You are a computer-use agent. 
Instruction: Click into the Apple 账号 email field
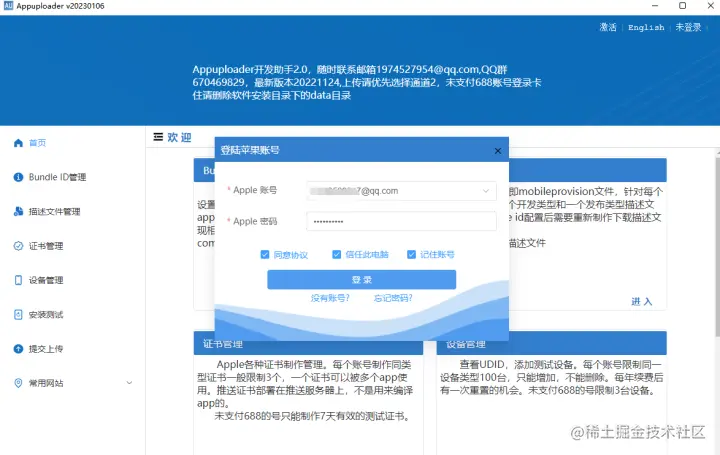[x=401, y=191]
